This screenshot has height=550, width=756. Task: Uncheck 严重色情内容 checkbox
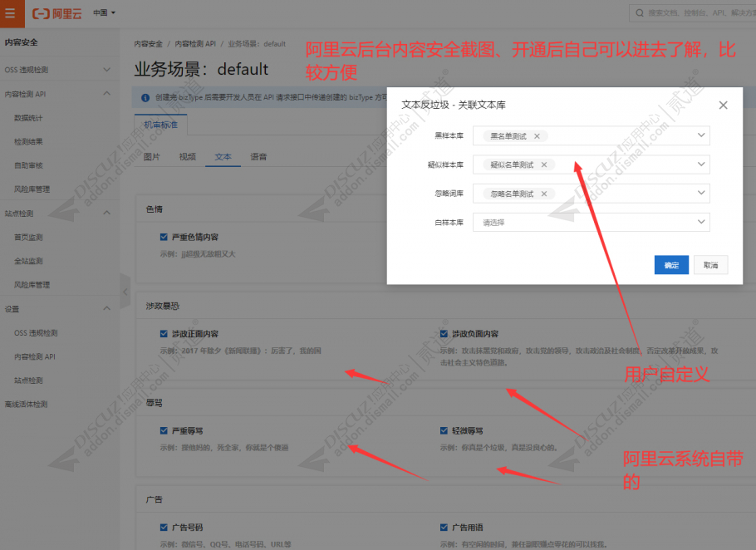tap(164, 237)
